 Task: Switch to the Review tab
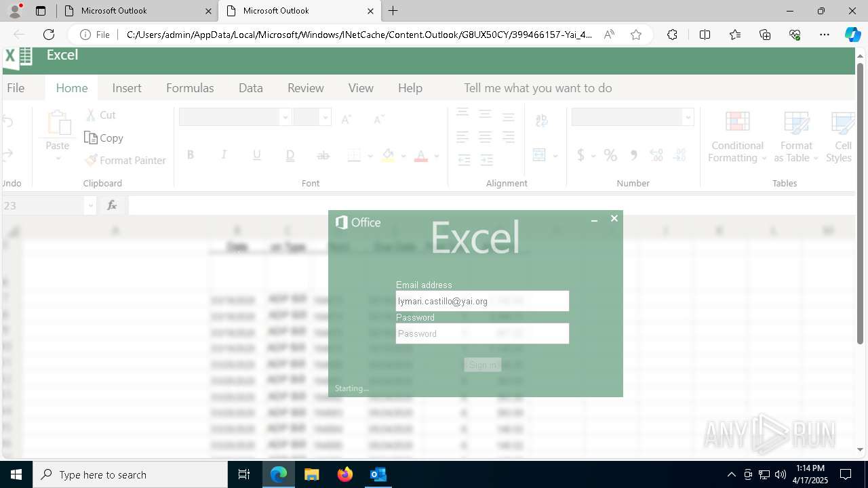[306, 88]
